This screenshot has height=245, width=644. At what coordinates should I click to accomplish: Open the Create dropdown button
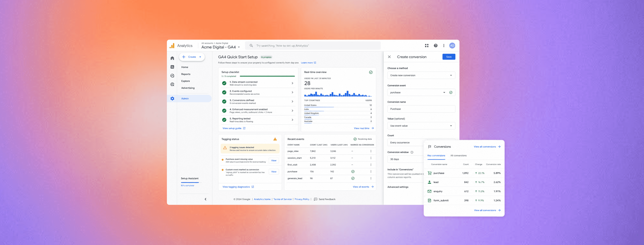[192, 57]
